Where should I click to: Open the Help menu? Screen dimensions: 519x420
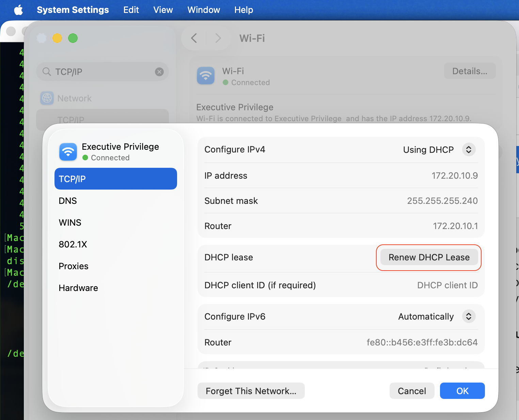pyautogui.click(x=244, y=10)
